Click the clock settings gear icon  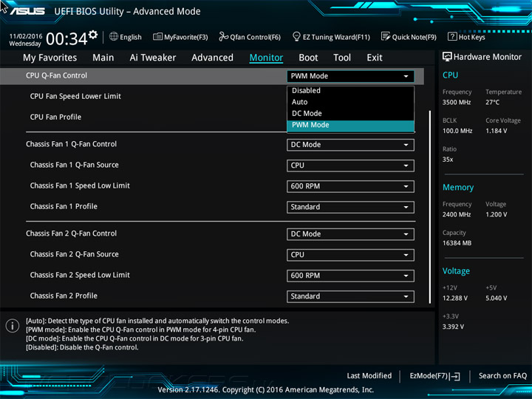(x=93, y=34)
